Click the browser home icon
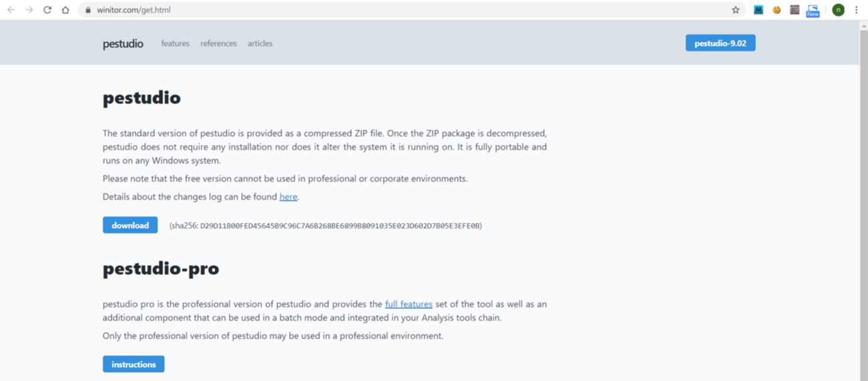Screen dimensions: 868x381 pyautogui.click(x=65, y=10)
